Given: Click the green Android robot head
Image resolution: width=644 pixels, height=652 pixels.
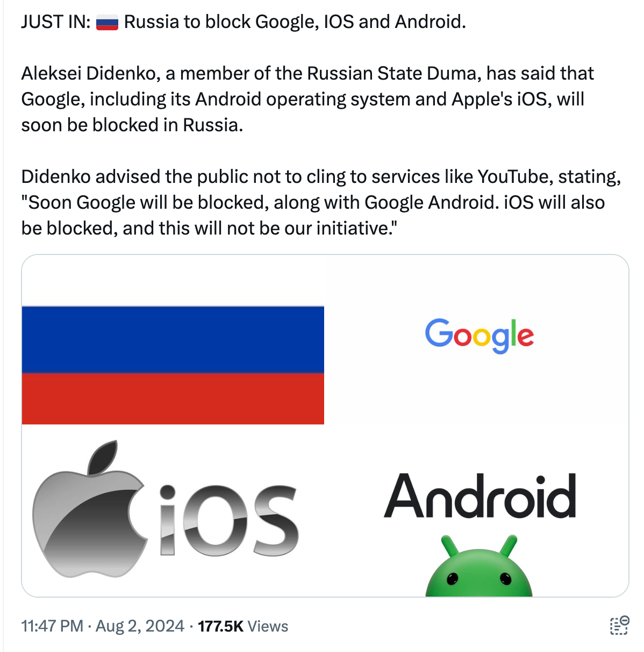Looking at the screenshot, I should point(478,569).
